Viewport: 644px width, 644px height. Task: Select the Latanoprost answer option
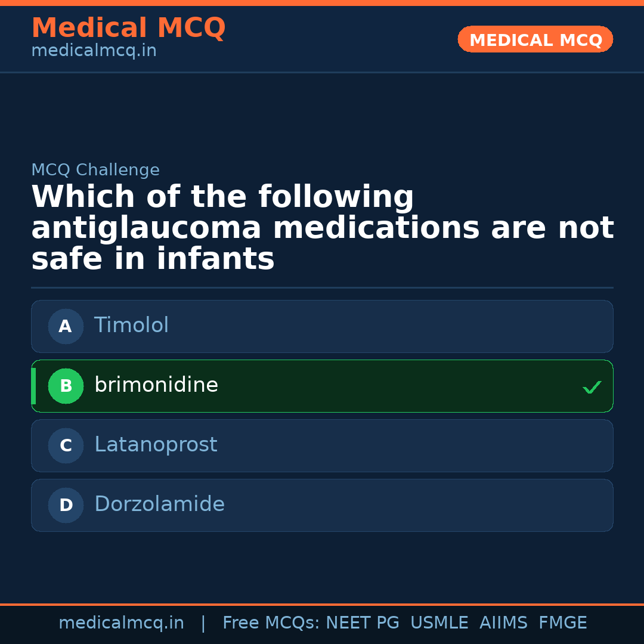click(x=322, y=445)
